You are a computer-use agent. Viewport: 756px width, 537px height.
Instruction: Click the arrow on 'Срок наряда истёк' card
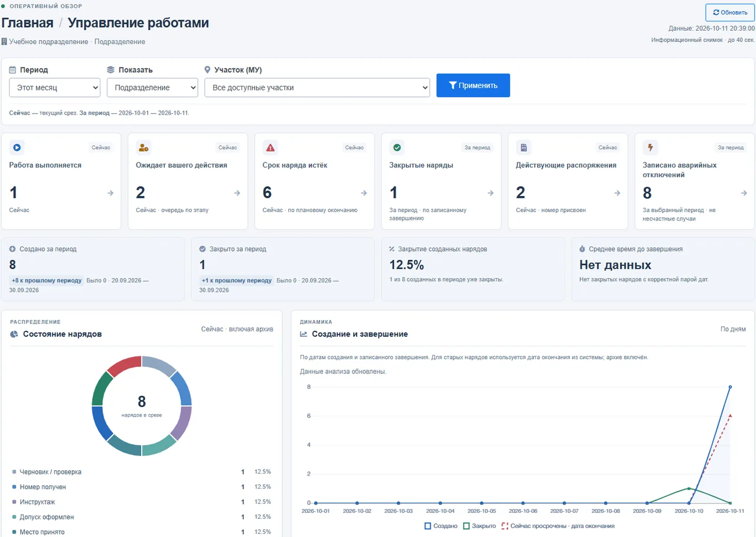[364, 193]
